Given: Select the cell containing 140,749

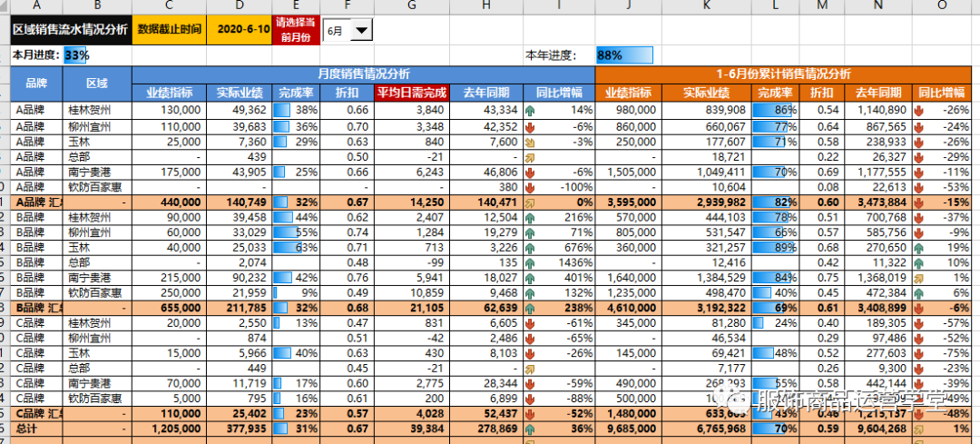Looking at the screenshot, I should tap(240, 202).
